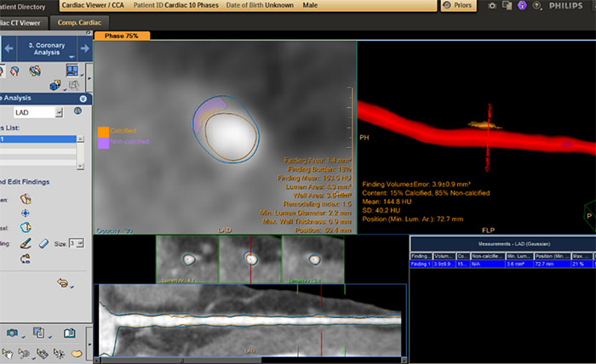This screenshot has width=596, height=364.
Task: Click the copy viewport images icon
Action: tap(38, 333)
